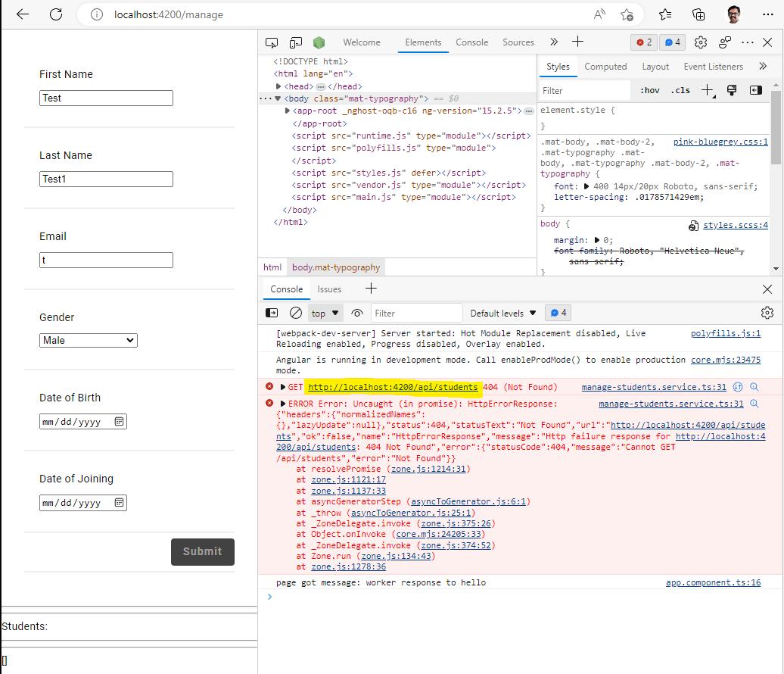784x674 pixels.
Task: Toggle .cls element classes panel
Action: [680, 91]
